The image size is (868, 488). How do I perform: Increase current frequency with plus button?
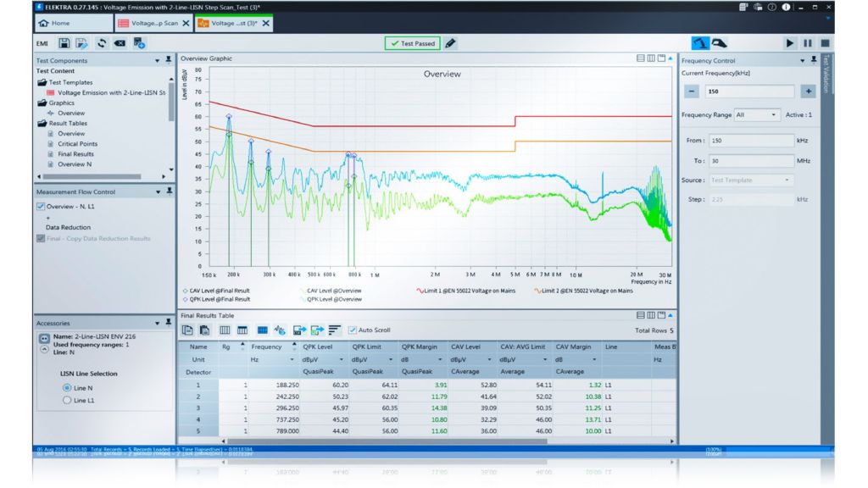coord(808,91)
